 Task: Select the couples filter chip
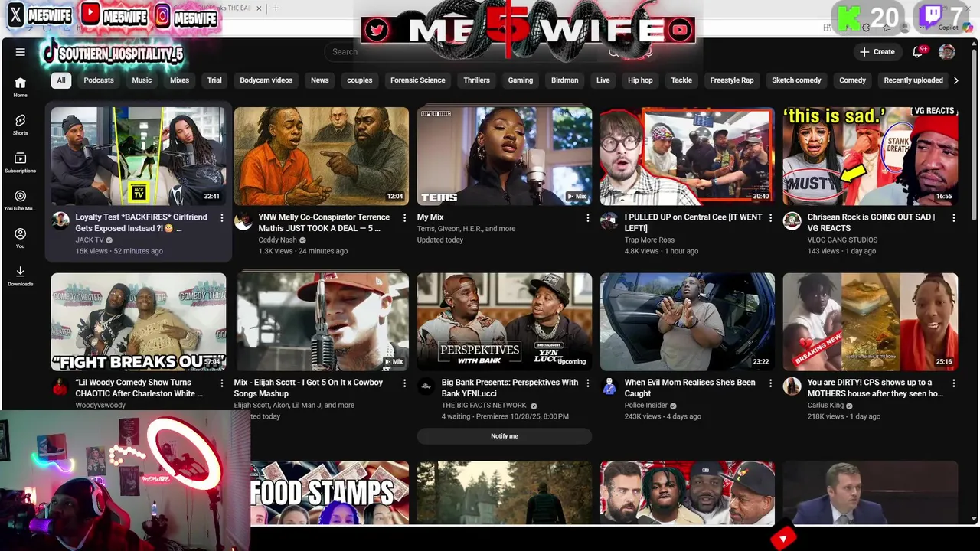click(x=359, y=80)
